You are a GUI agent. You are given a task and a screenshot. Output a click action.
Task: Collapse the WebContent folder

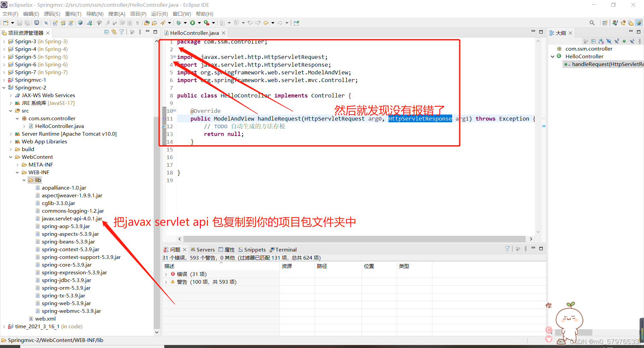11,157
